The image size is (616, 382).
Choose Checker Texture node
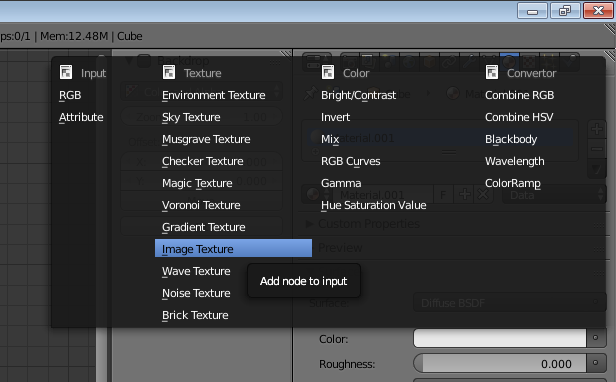pyautogui.click(x=203, y=161)
